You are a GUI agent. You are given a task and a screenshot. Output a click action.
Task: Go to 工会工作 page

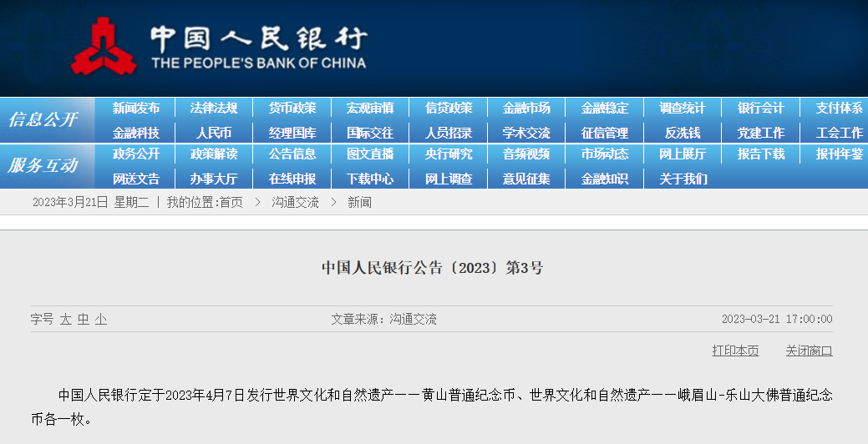click(840, 133)
